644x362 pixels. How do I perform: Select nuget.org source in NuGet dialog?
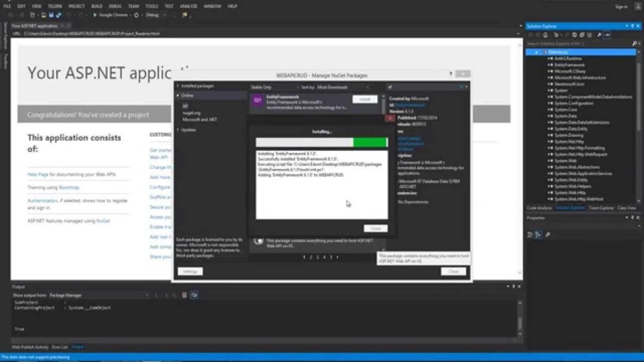tap(192, 113)
